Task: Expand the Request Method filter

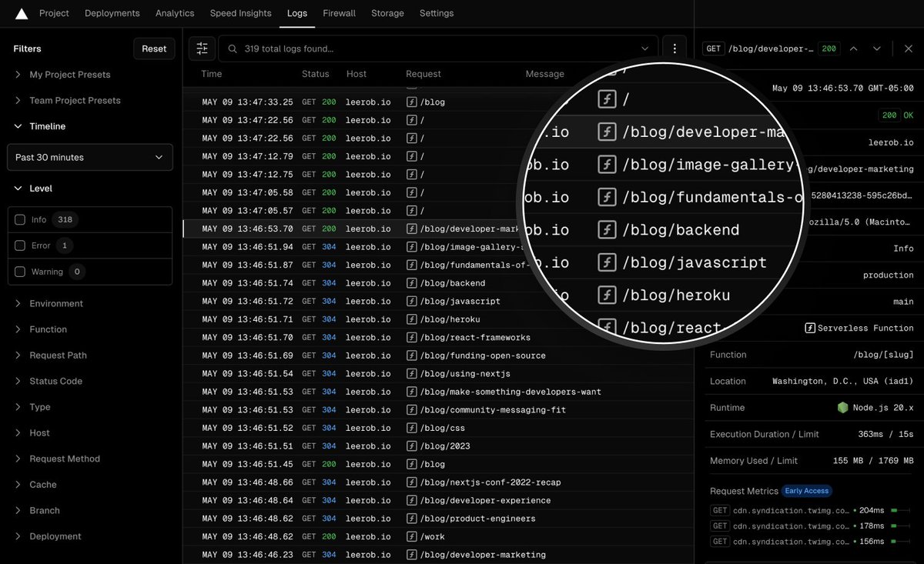Action: click(x=57, y=459)
